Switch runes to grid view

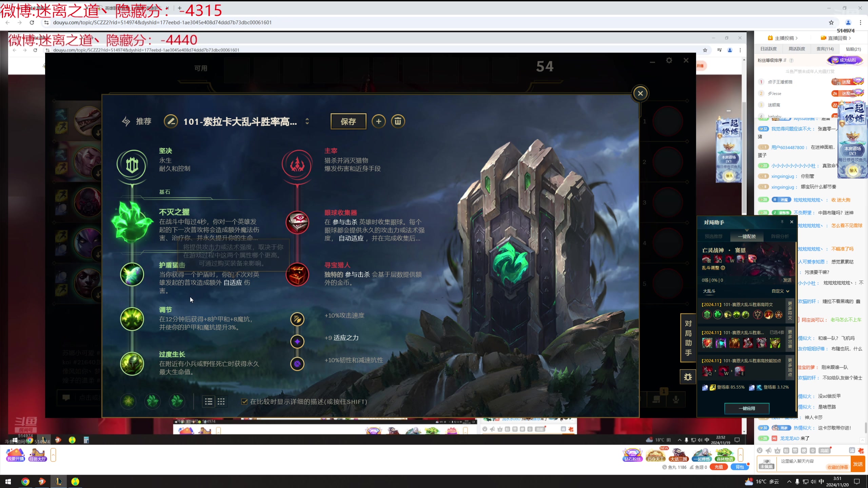click(x=221, y=402)
